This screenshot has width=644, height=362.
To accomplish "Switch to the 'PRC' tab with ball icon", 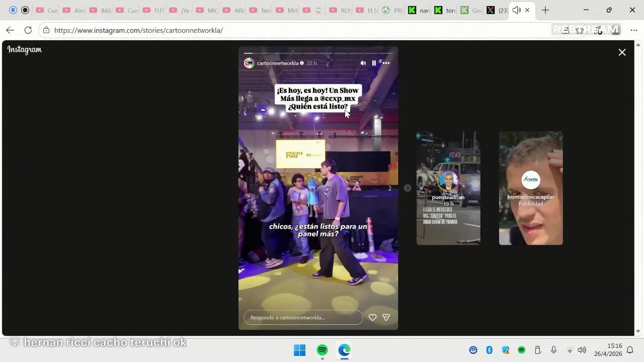I will tap(393, 10).
